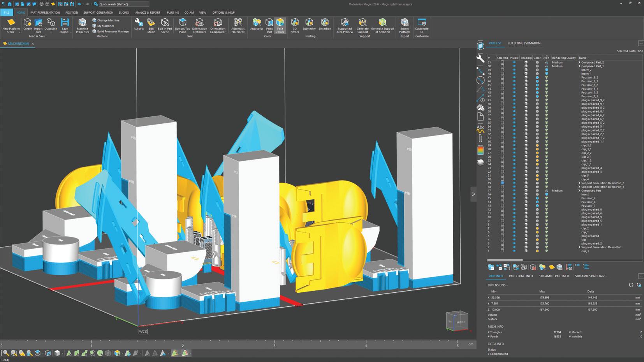The image size is (644, 362).
Task: Click the orange color swatch for clip_3_2
Action: point(537,146)
